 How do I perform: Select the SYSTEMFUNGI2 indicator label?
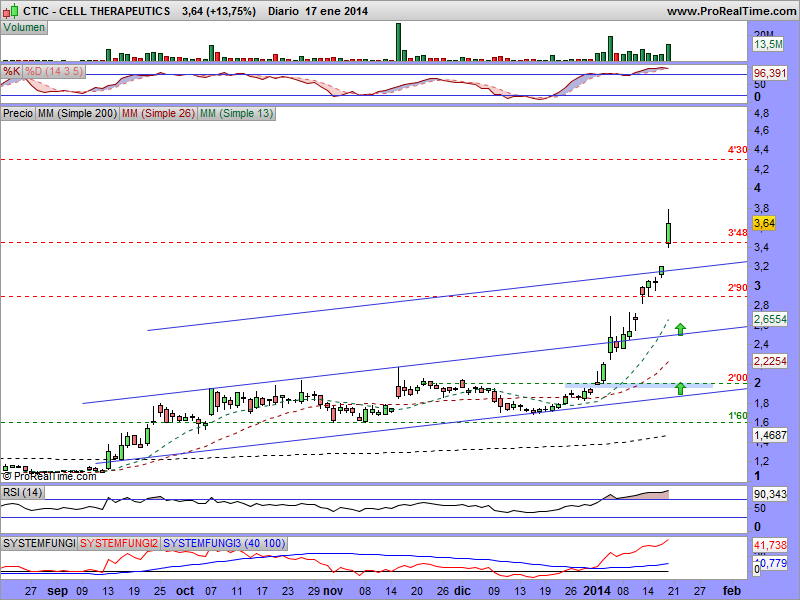tap(119, 543)
